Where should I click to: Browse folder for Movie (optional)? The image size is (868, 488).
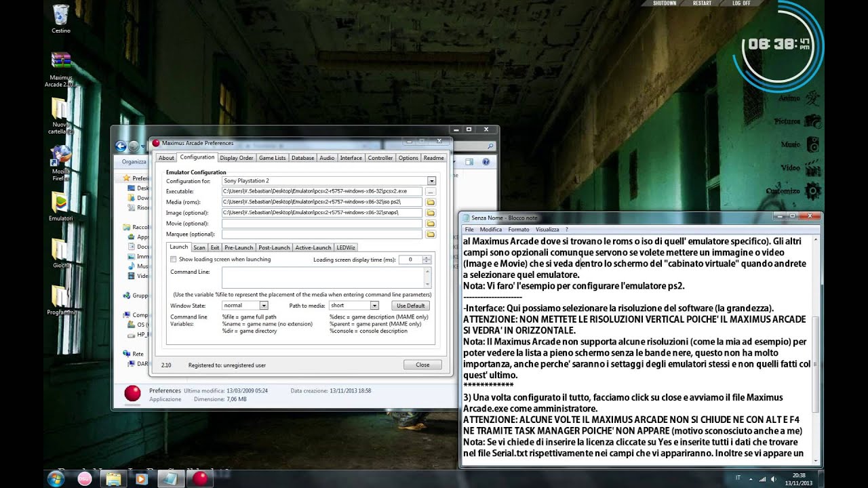[430, 224]
